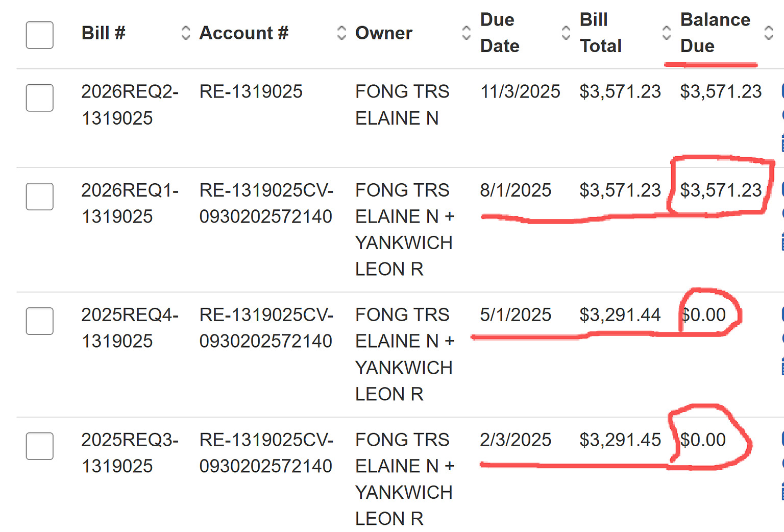Click the Balance Due column header text
The width and height of the screenshot is (784, 532).
tap(715, 33)
